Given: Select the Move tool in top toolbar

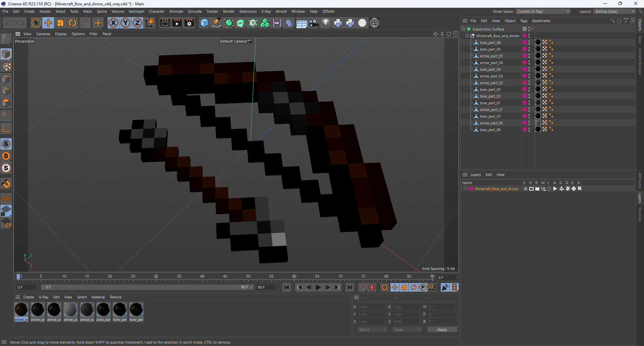Looking at the screenshot, I should pyautogui.click(x=48, y=23).
